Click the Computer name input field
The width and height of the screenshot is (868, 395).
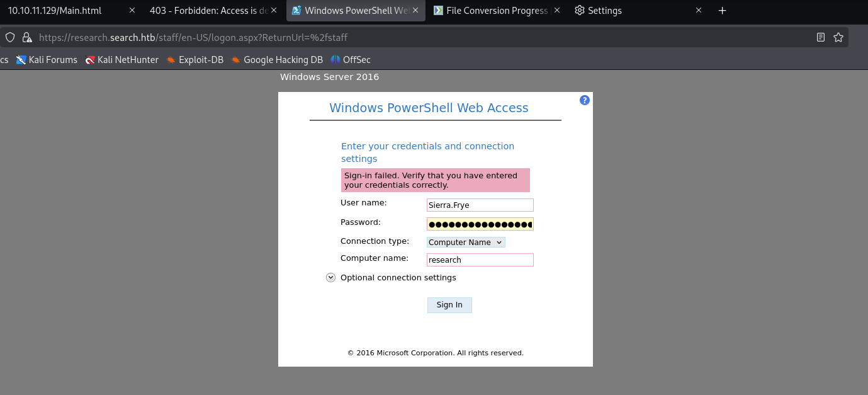pos(480,260)
